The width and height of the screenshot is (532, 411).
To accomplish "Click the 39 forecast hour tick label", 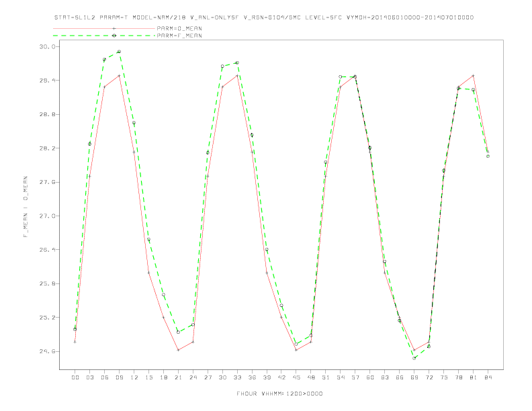I will coord(267,377).
